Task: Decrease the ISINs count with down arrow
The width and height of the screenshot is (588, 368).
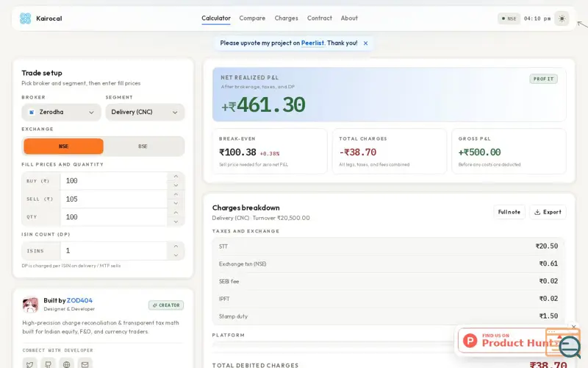Action: 176,255
